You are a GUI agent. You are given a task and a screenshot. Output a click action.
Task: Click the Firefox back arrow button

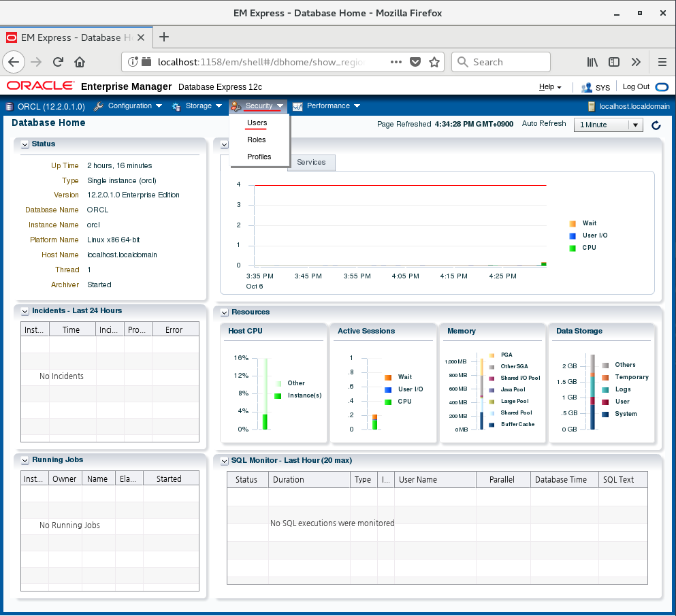pyautogui.click(x=14, y=62)
